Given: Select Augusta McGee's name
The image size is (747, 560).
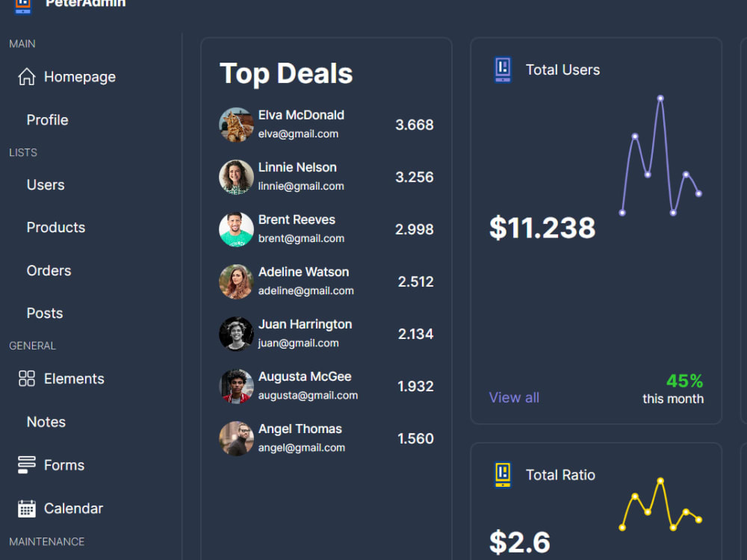Looking at the screenshot, I should click(x=305, y=376).
